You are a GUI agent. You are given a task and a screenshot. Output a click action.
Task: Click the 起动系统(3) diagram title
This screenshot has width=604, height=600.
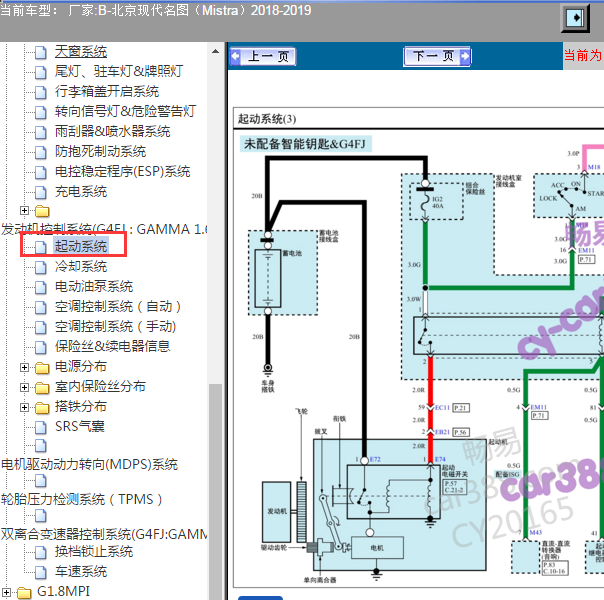point(267,119)
